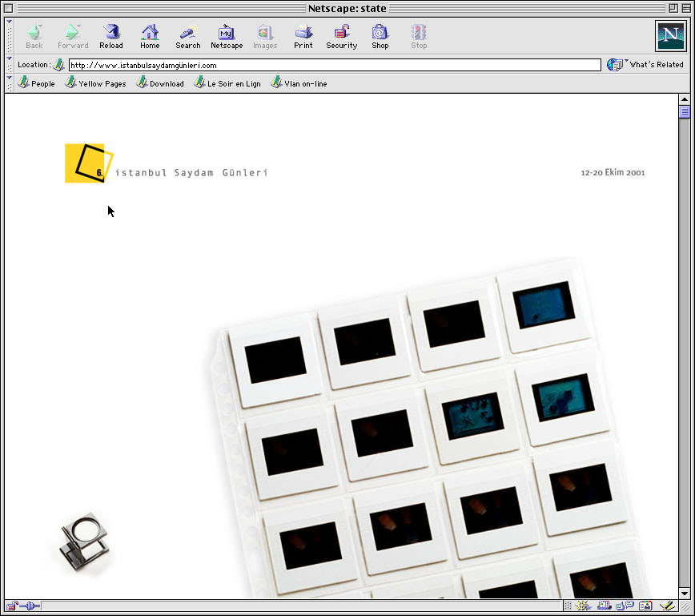Open the Search toolbar button
695x616 pixels.
188,36
